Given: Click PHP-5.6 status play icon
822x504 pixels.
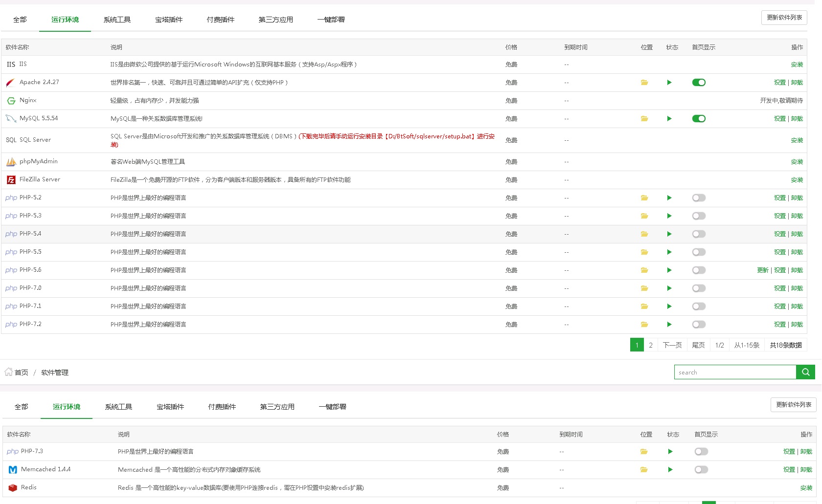Looking at the screenshot, I should point(669,270).
